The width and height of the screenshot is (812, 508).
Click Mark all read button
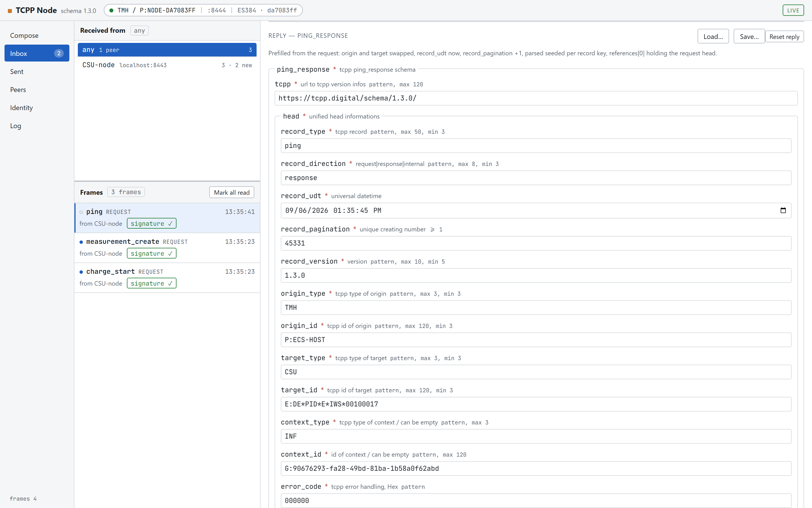pos(231,192)
